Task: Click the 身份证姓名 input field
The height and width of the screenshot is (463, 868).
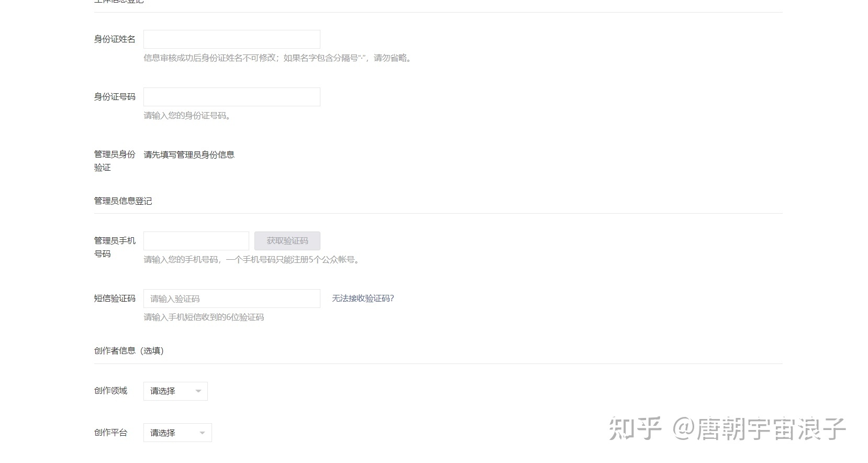Action: tap(232, 39)
